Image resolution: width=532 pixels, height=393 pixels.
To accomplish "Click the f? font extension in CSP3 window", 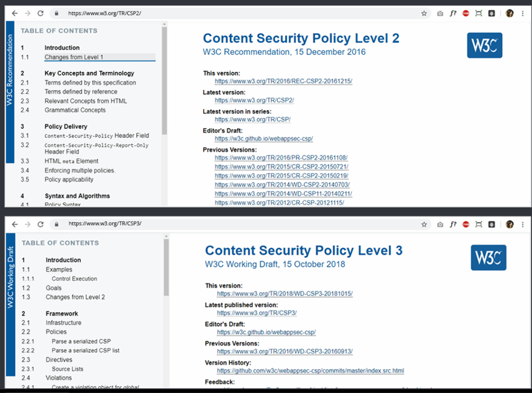I will tap(453, 225).
